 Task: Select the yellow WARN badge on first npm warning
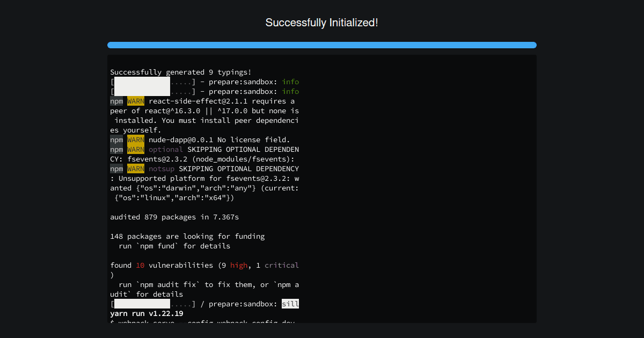(x=135, y=101)
